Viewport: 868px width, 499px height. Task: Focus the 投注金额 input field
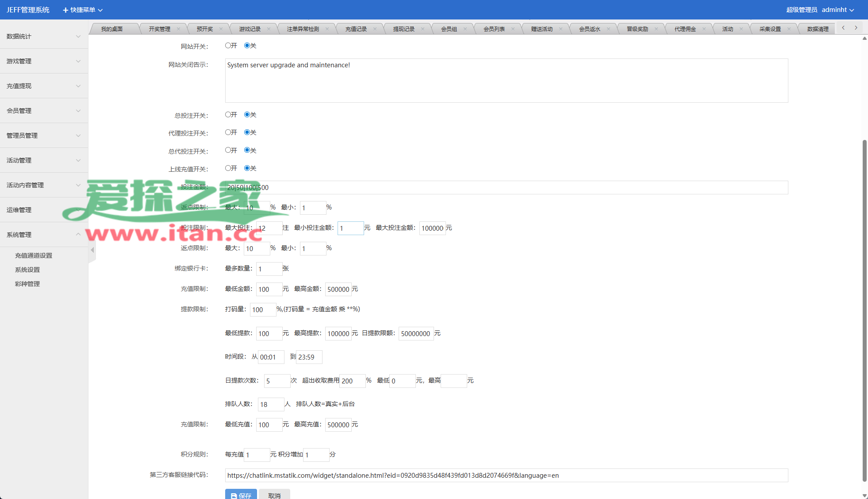pyautogui.click(x=507, y=187)
